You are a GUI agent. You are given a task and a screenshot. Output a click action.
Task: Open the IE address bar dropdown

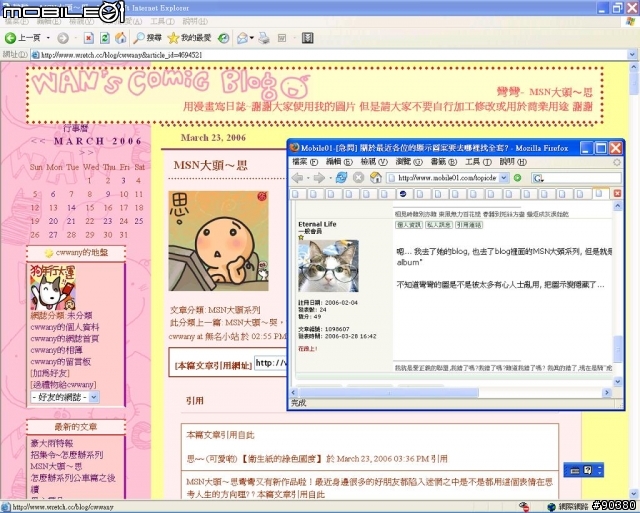click(x=632, y=54)
